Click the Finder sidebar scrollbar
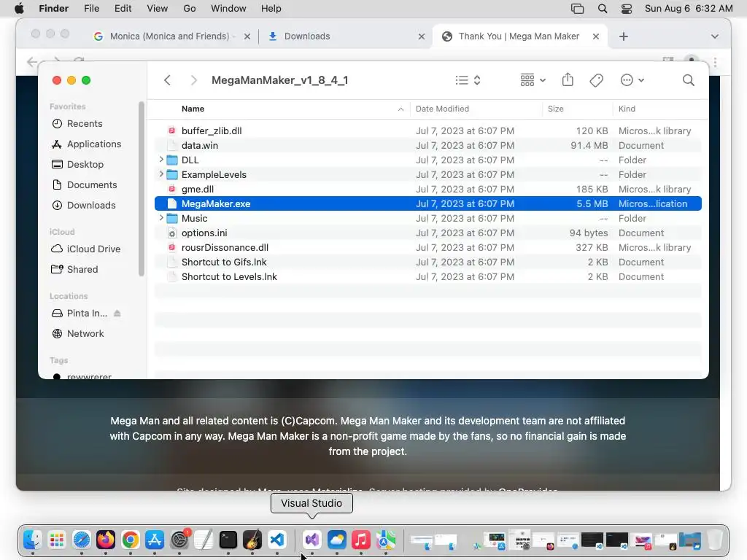747x560 pixels. click(141, 189)
